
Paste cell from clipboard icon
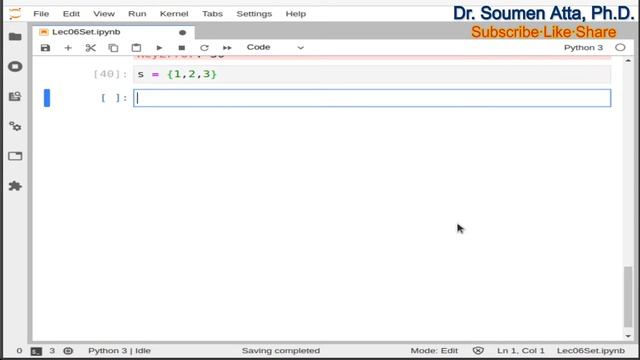click(x=136, y=48)
